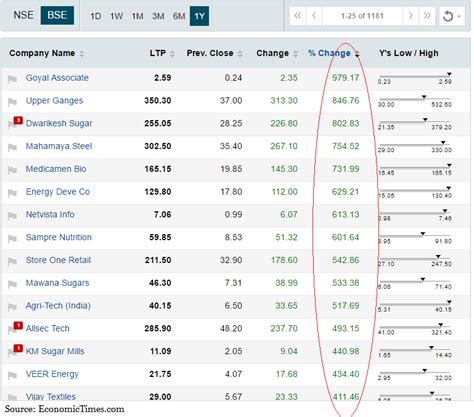The width and height of the screenshot is (474, 417).
Task: Sort by % Change column arrows
Action: [x=357, y=54]
